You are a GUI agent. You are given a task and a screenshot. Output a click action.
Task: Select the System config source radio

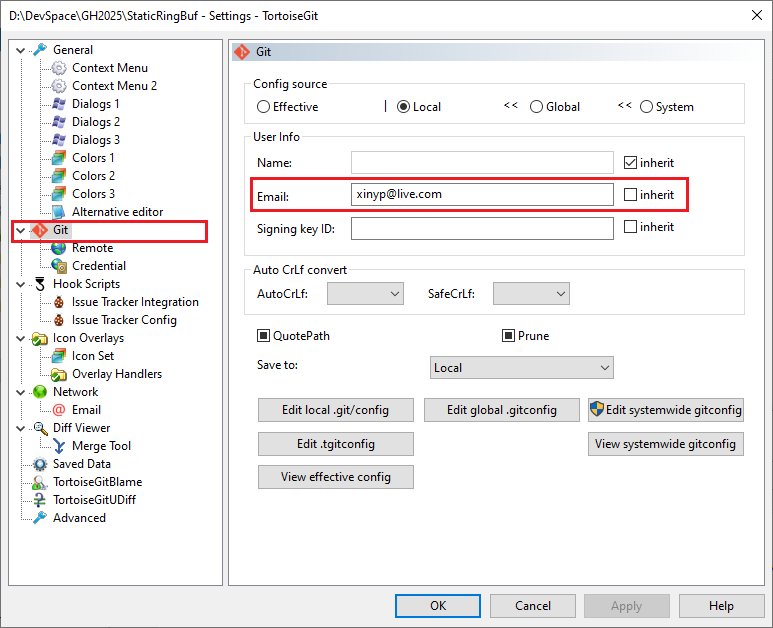tap(646, 107)
